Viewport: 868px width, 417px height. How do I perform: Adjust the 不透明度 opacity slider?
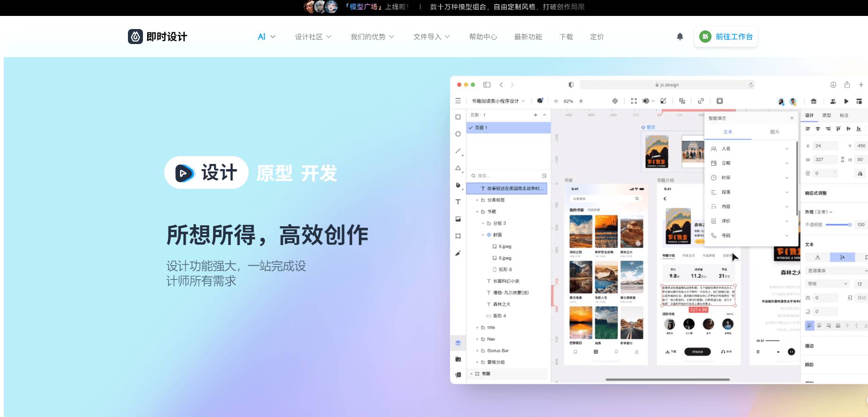tap(838, 225)
